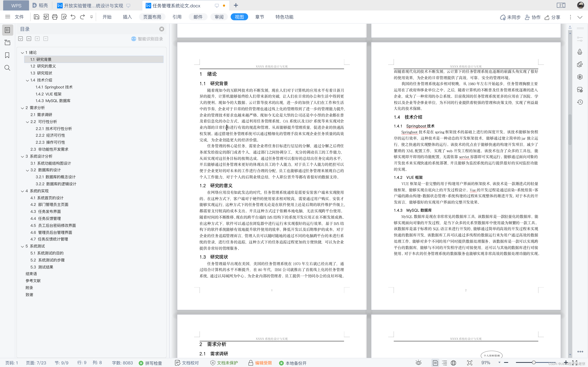Enable eye protection mode icon
Image resolution: width=588 pixels, height=367 pixels.
[x=418, y=363]
